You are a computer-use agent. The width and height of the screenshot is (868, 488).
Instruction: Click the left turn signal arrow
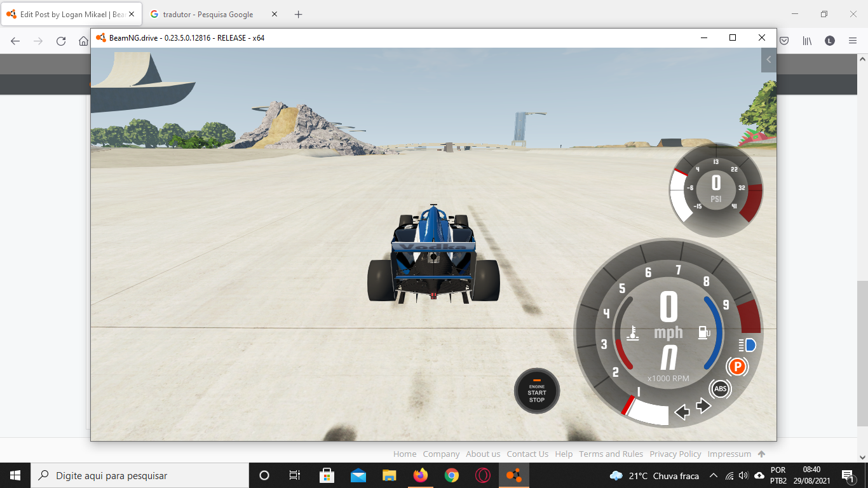[x=682, y=412]
